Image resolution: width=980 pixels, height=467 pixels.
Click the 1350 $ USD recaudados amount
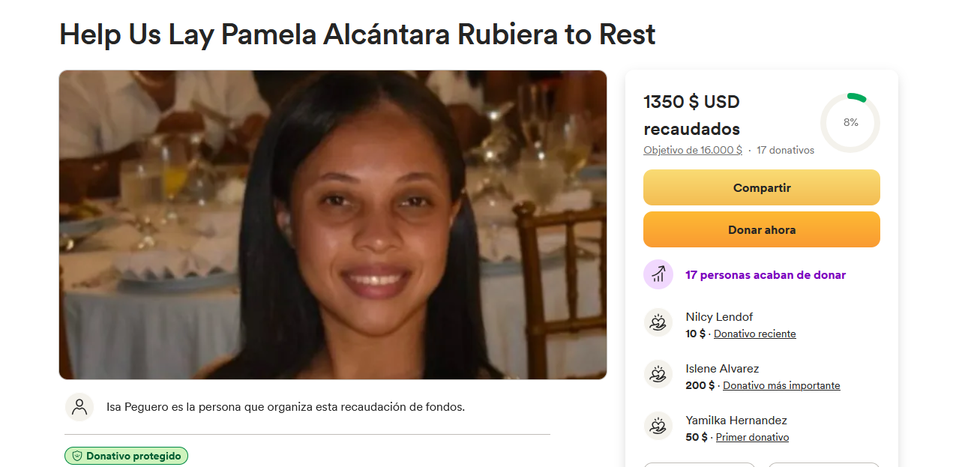coord(692,115)
